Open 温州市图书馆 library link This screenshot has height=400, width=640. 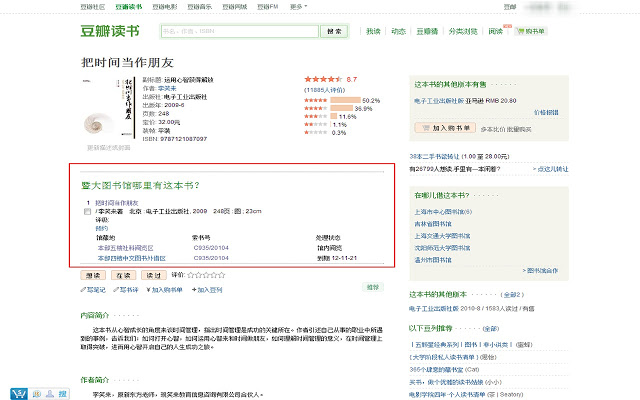(x=433, y=260)
